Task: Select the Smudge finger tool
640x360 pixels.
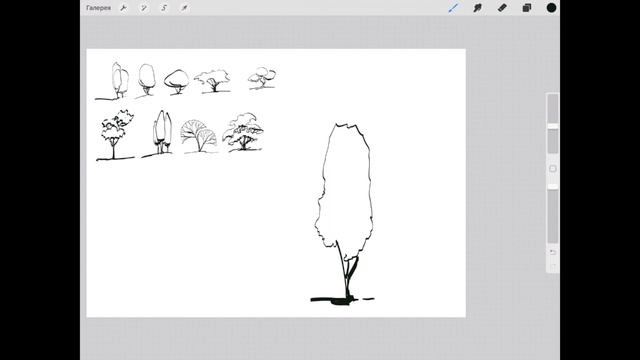Action: 478,8
